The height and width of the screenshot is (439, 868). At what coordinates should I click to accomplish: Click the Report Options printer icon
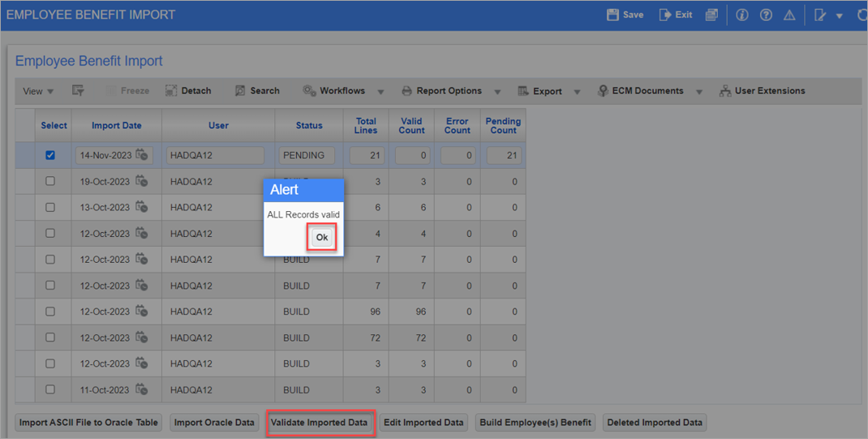407,91
